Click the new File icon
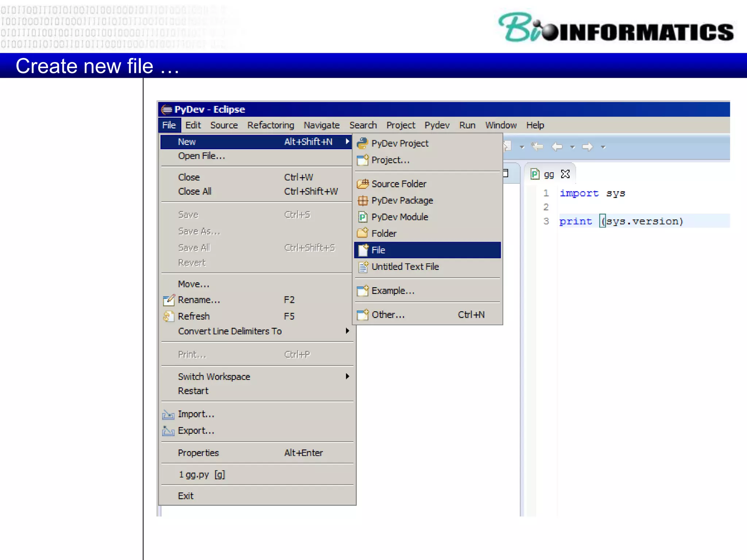The image size is (747, 560). coord(363,250)
